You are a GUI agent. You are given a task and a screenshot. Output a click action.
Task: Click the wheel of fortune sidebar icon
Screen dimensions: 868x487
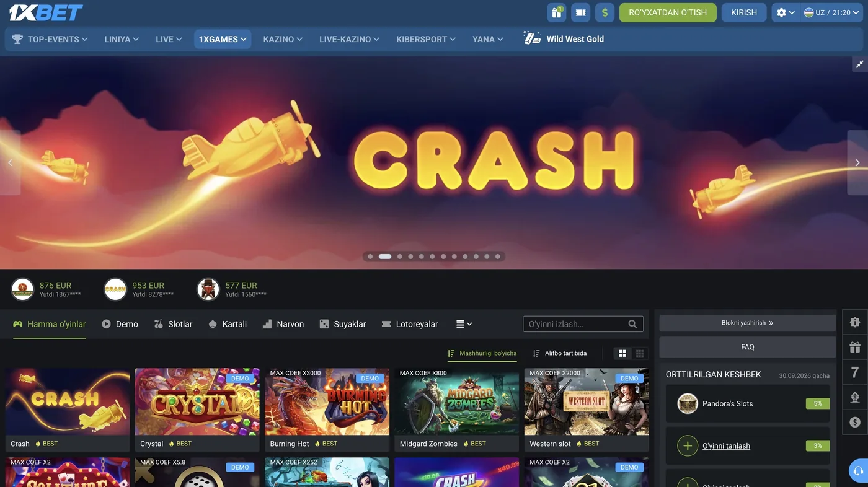[x=855, y=397]
